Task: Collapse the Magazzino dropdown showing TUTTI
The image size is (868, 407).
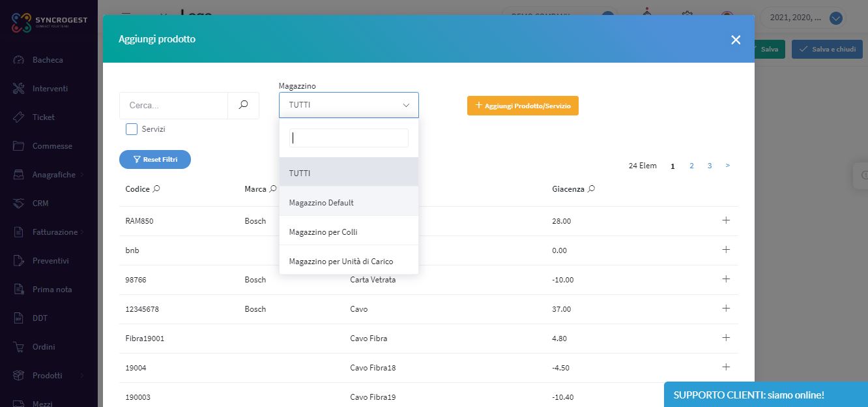Action: 349,105
